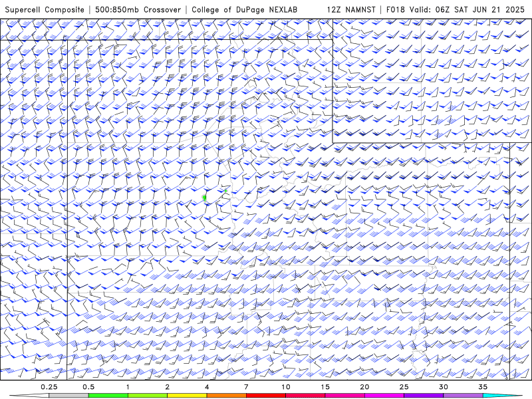Click the small green supercell composite dot

click(x=226, y=191)
